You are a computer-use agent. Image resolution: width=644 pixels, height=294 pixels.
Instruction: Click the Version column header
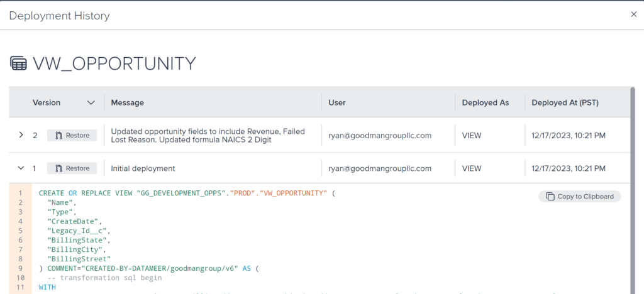coord(47,102)
